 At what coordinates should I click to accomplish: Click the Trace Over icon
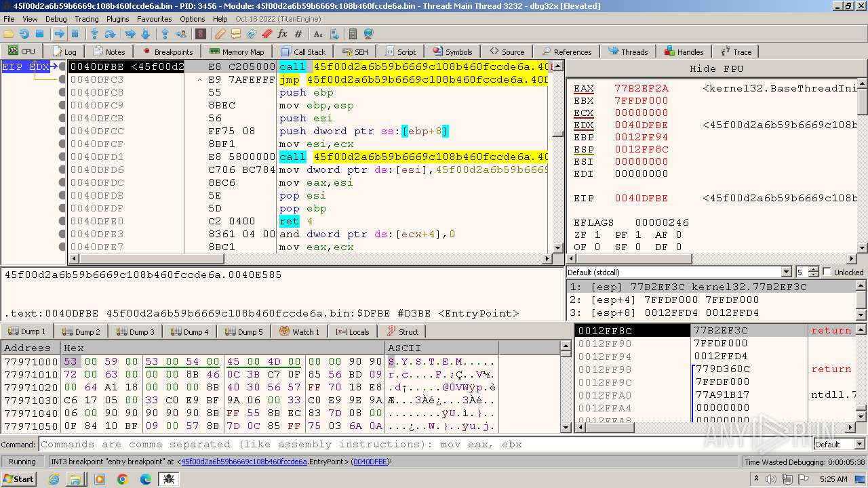click(145, 33)
